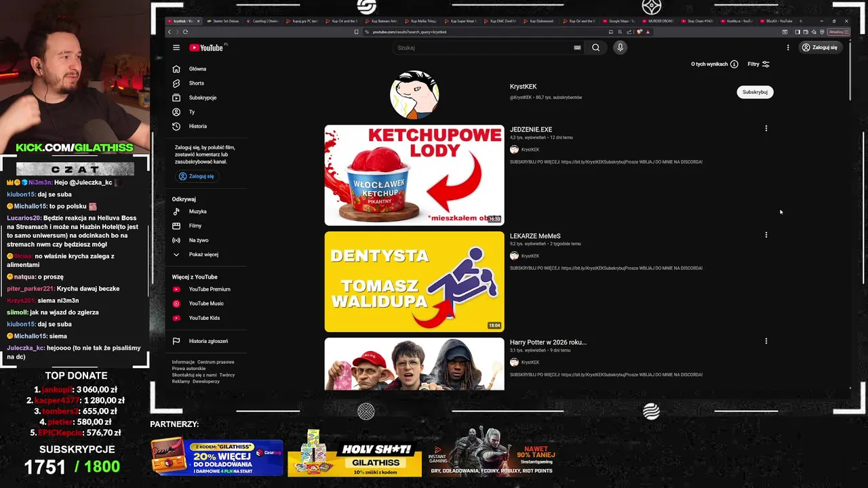Screen dimensions: 868x488
Task: Open three-dot menu for LEKARZE MeMeS
Action: 766,235
